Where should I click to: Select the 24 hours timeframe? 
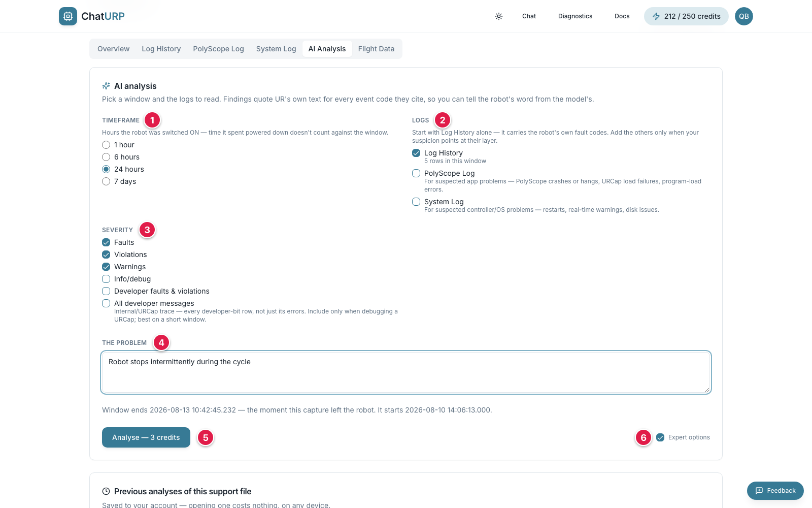106,169
